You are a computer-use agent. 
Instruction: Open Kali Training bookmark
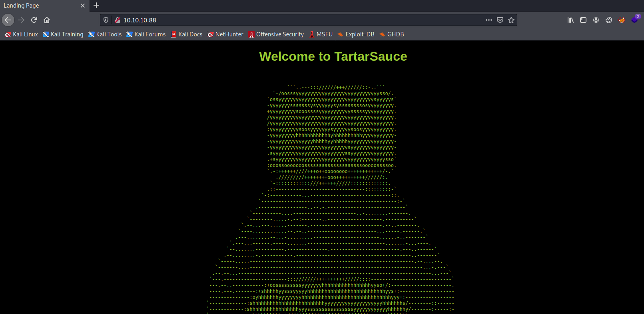(x=63, y=34)
